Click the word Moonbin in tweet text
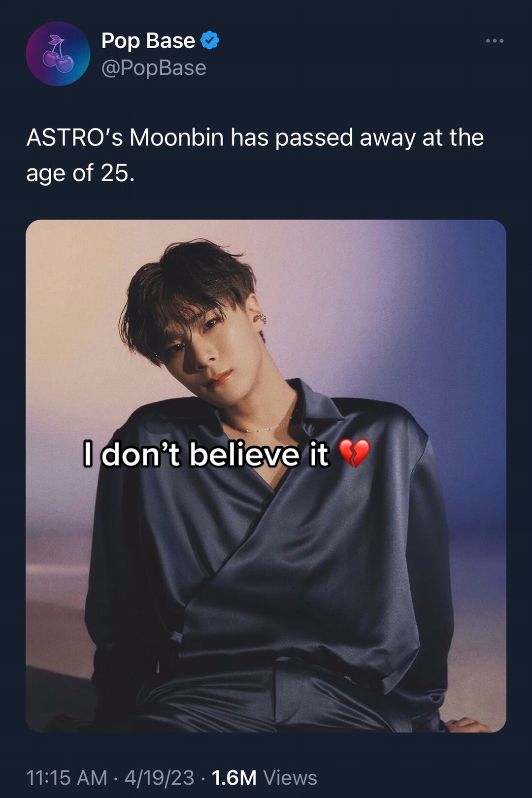532x798 pixels. point(177,137)
